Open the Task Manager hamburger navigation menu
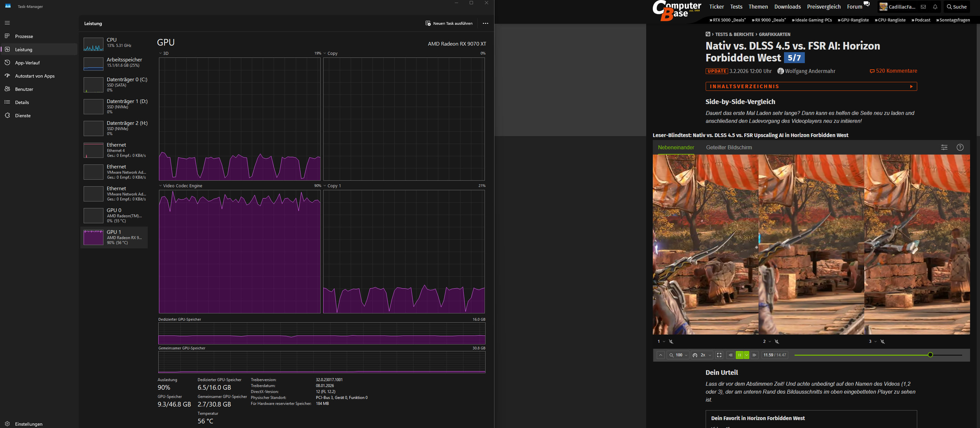This screenshot has height=428, width=980. pyautogui.click(x=7, y=23)
